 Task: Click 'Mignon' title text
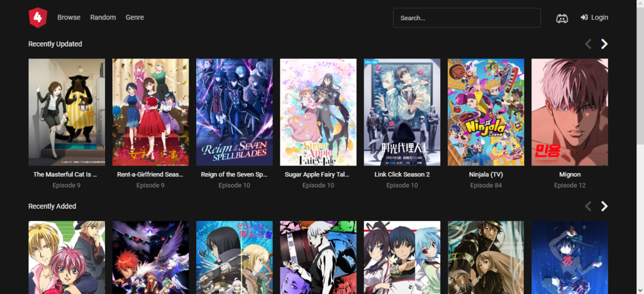pos(570,174)
